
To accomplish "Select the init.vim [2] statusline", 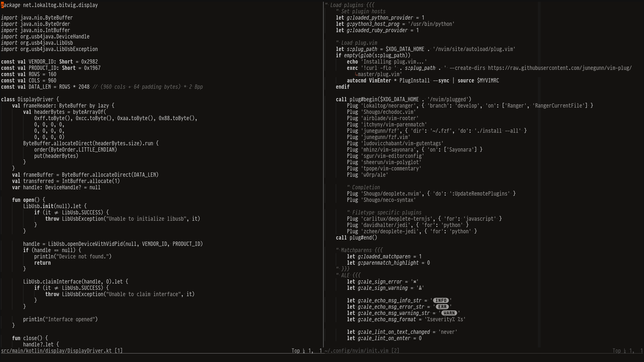I will click(362, 351).
